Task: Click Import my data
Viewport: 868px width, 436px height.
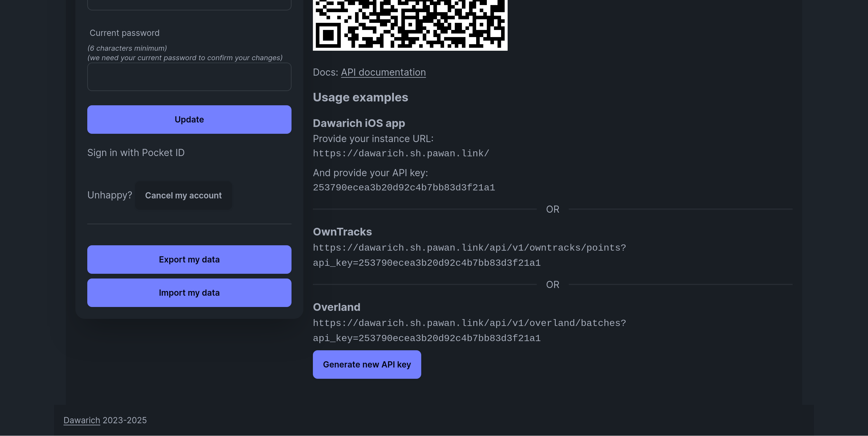Action: pos(189,292)
